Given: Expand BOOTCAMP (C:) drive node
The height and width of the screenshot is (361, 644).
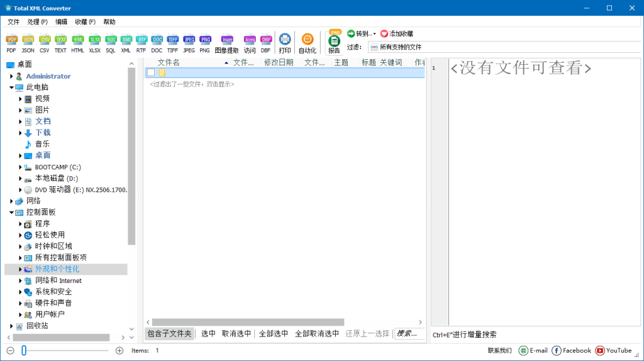Looking at the screenshot, I should coord(20,167).
